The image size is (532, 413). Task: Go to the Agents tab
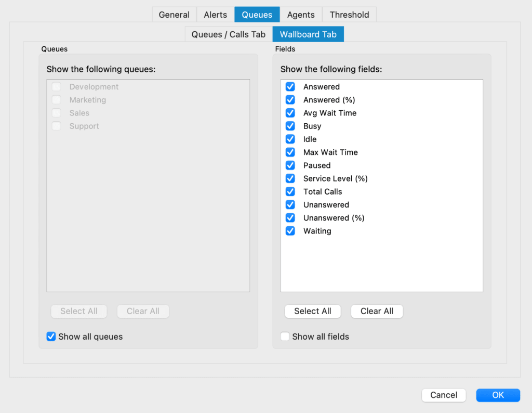tap(301, 15)
